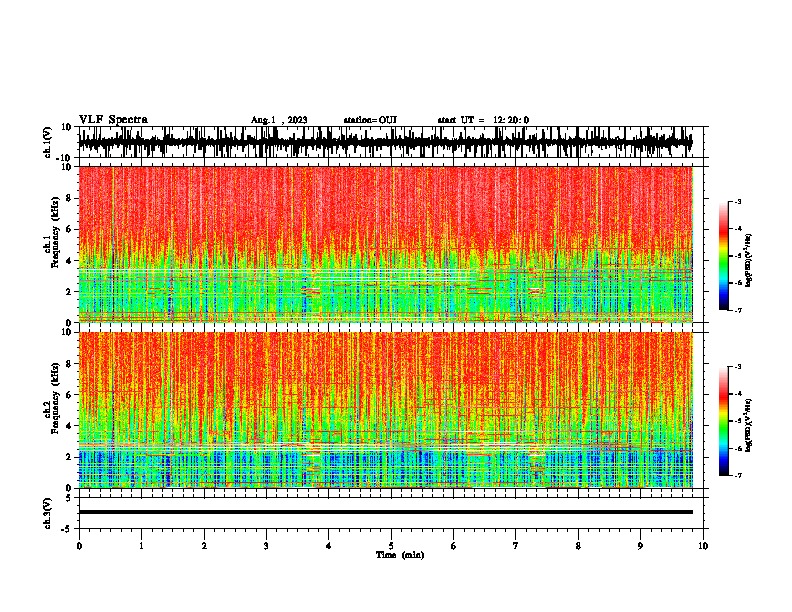Click the '-7' label on ch.2 color scale
The image size is (792, 612).
point(737,475)
